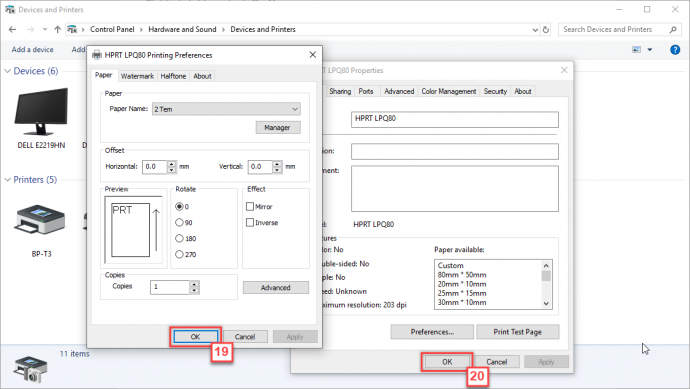Select 80mm * 50mm in paper list
Viewport: 690px width, 389px height.
pos(462,275)
